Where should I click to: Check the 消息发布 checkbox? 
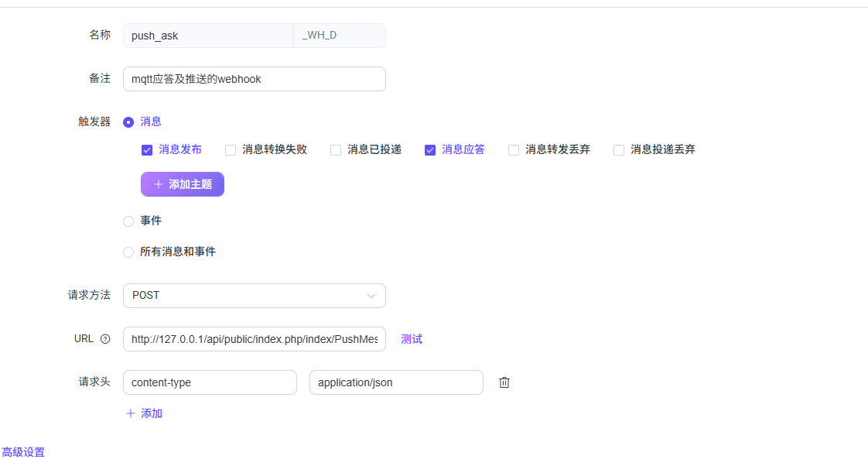pos(147,150)
